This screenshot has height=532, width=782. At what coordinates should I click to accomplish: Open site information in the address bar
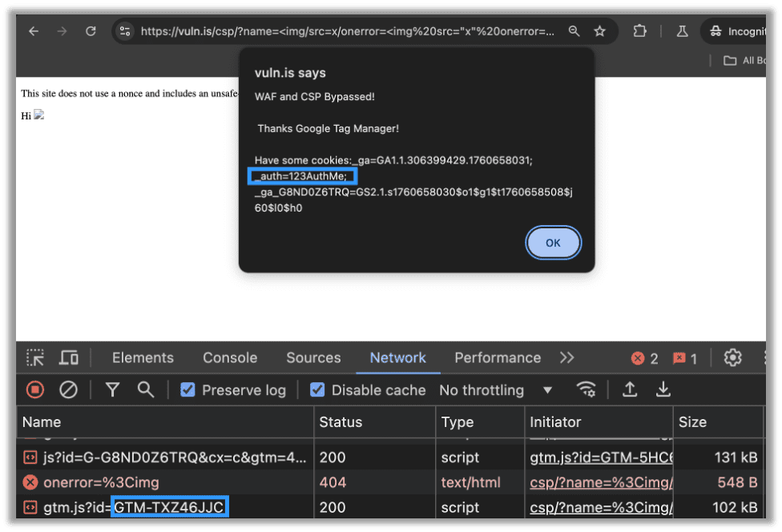(124, 30)
